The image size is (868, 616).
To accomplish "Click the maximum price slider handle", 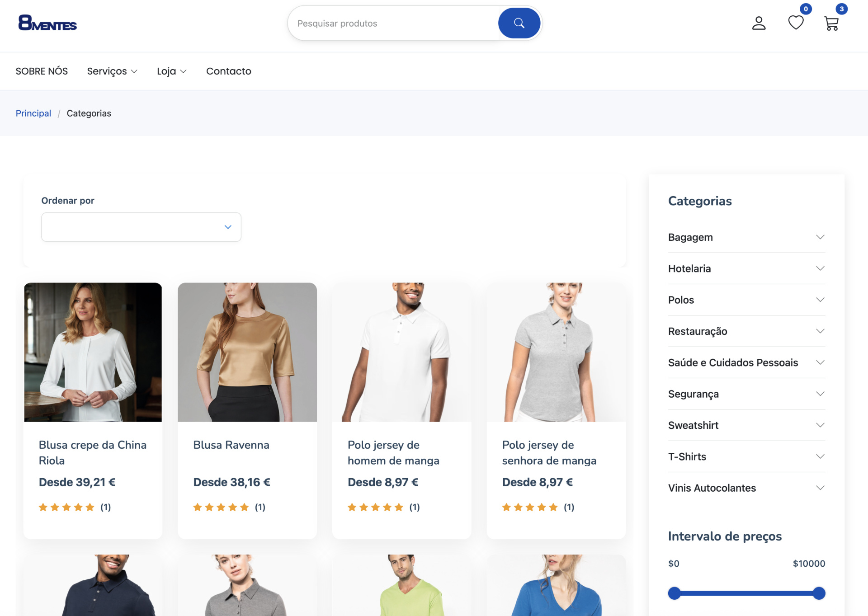I will click(x=819, y=593).
